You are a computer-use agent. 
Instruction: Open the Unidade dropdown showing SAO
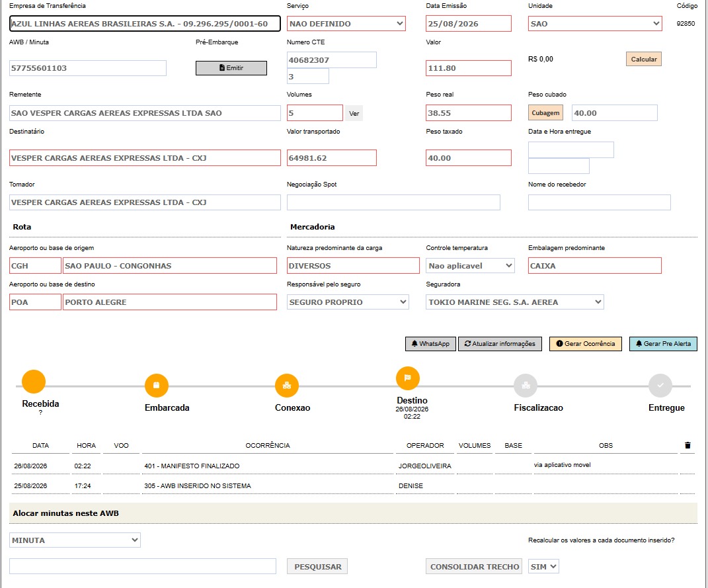tap(595, 24)
